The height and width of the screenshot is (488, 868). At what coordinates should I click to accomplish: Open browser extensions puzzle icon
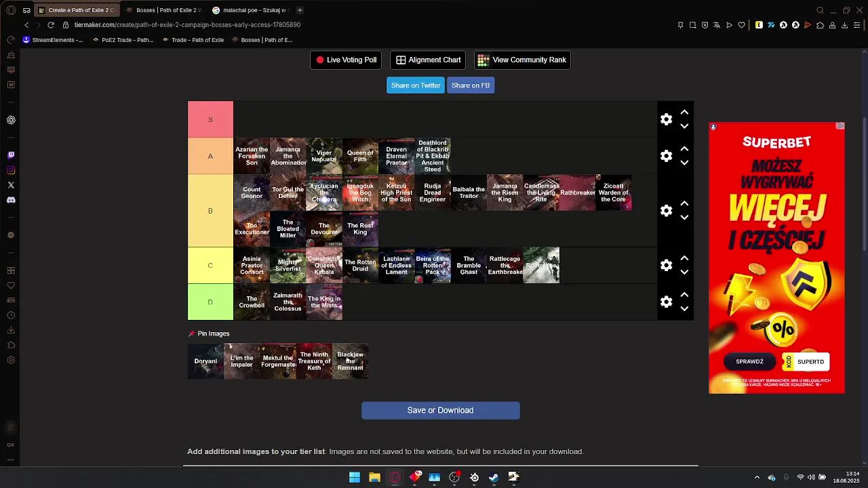coord(820,25)
